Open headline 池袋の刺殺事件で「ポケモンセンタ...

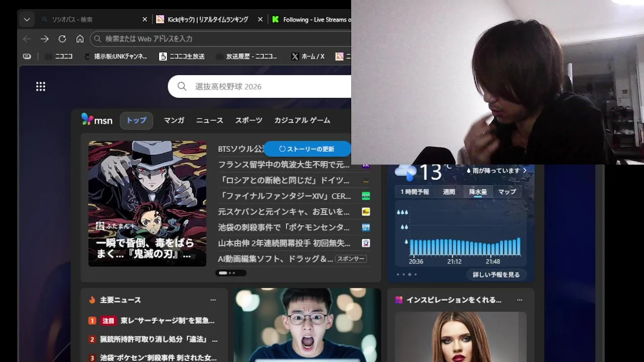(284, 227)
